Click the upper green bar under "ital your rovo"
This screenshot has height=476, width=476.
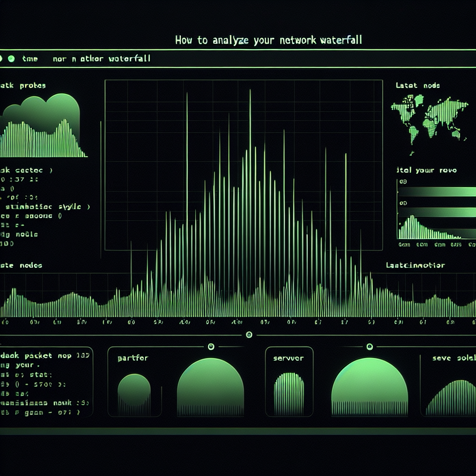click(436, 192)
